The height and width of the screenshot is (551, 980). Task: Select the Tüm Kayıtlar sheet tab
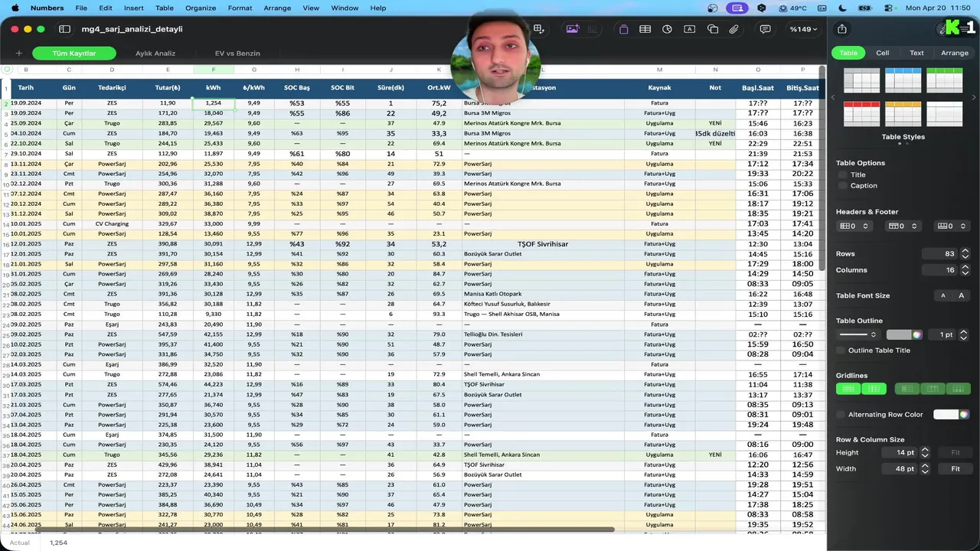coord(74,54)
